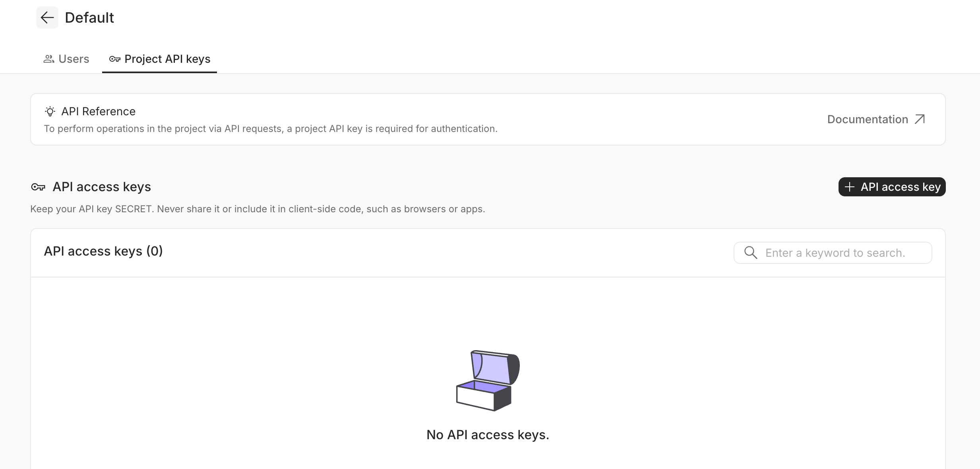This screenshot has height=469, width=980.
Task: Click the API Reference heading
Action: [98, 111]
